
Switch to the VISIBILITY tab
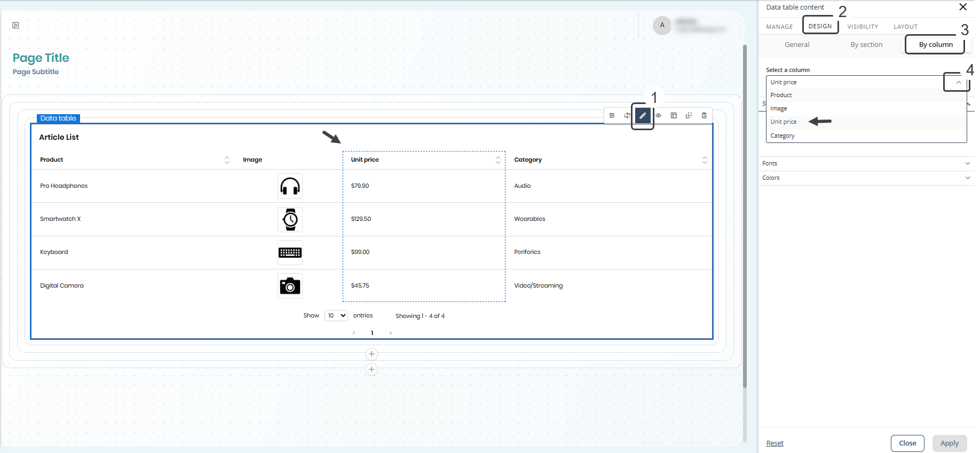click(x=863, y=27)
